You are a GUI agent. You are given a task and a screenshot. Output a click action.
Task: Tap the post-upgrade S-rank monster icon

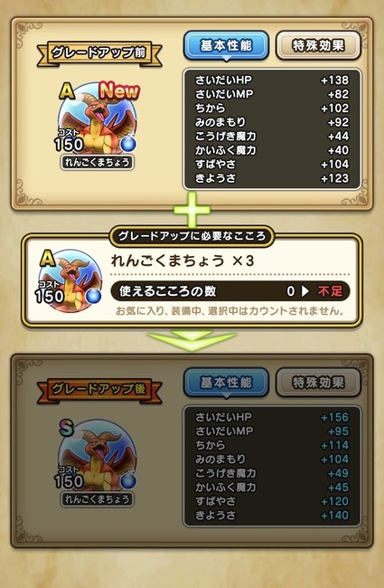[98, 456]
